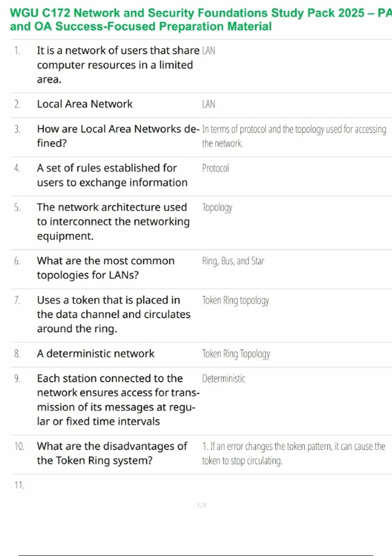Click the "Token Ring topology" answer in row 7
392x556 pixels.
[x=236, y=300]
